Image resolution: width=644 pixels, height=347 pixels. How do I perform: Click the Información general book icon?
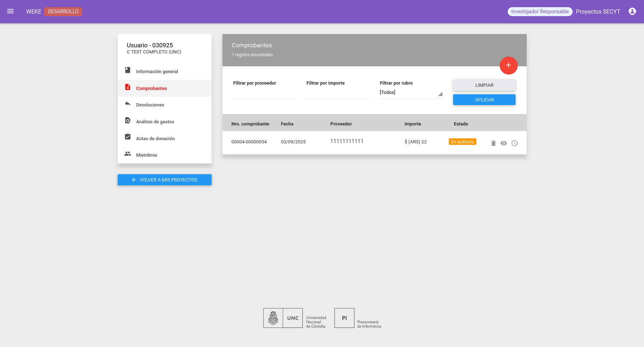128,70
